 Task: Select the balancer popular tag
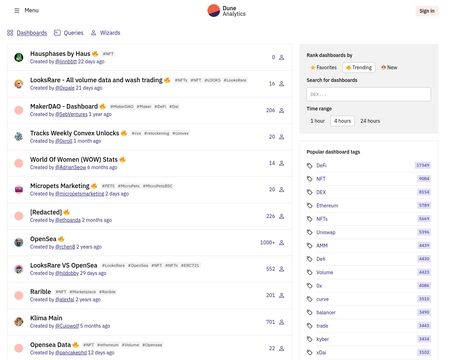(326, 312)
